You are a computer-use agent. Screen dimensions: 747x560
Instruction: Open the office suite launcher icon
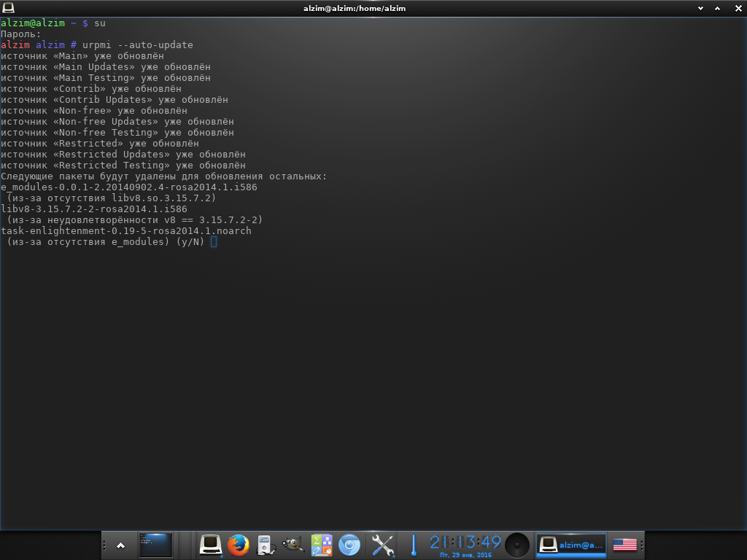pyautogui.click(x=322, y=545)
